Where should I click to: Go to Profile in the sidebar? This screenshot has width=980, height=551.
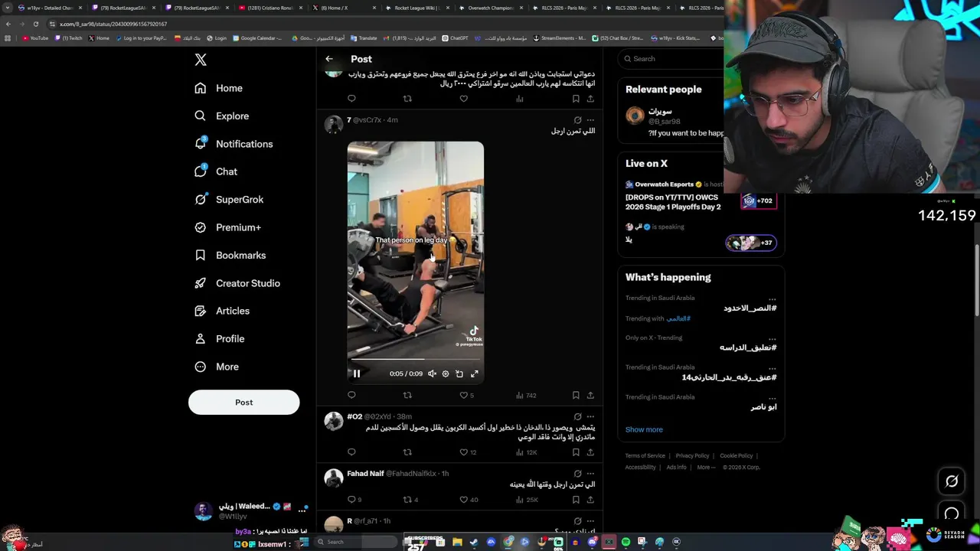pos(220,338)
